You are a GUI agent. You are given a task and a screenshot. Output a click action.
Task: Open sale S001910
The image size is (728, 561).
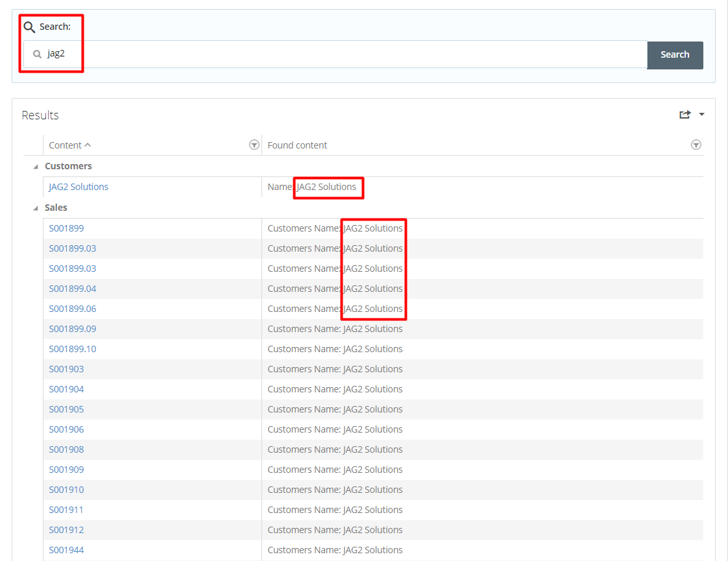click(x=66, y=490)
